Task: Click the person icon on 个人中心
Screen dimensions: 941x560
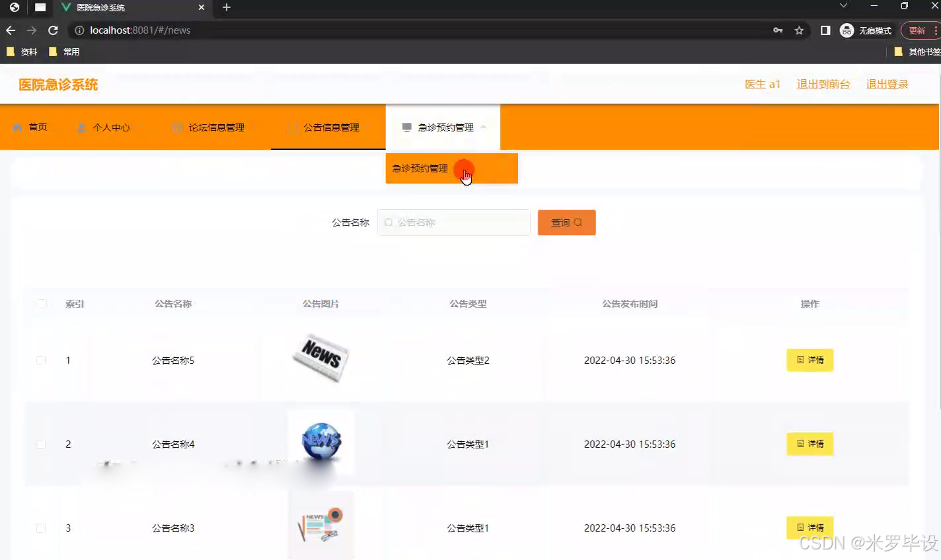Action: 81,127
